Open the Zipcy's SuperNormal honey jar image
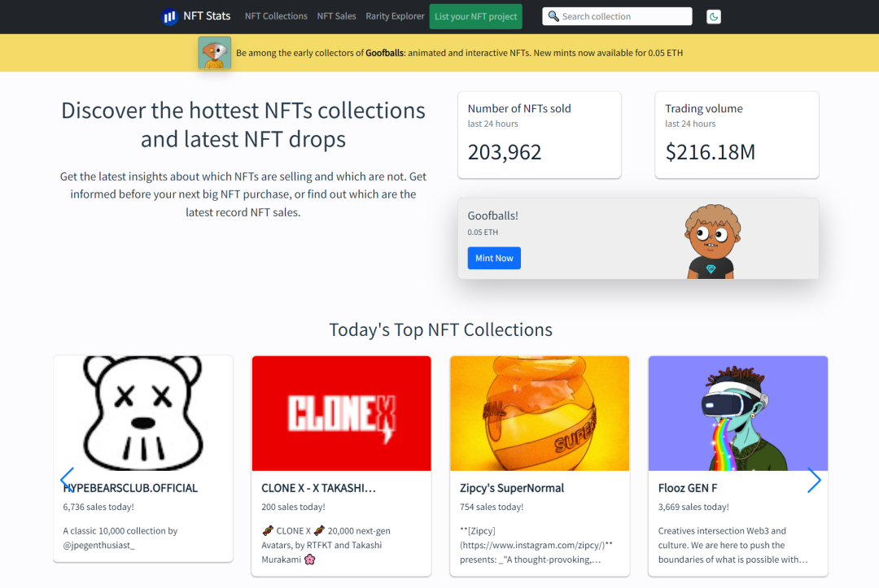Image resolution: width=879 pixels, height=588 pixels. click(540, 413)
